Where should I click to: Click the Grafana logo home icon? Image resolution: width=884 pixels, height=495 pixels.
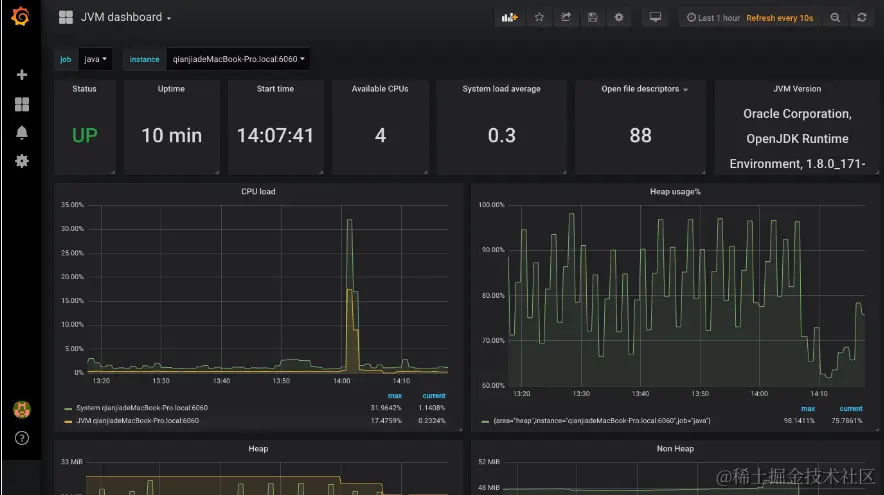pos(21,16)
